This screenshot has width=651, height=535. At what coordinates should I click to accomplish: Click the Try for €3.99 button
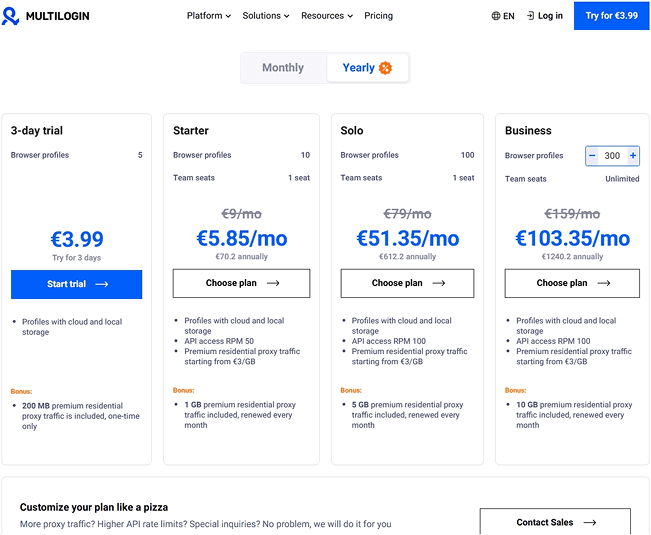point(612,16)
